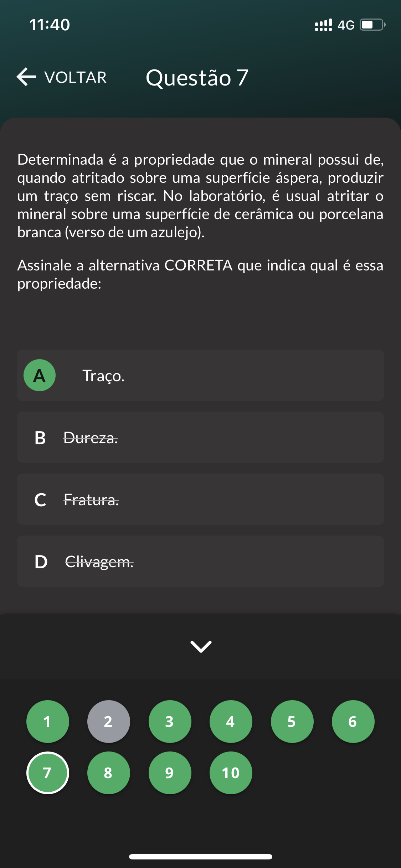Go back using VOLTAR label
This screenshot has height=868, width=401.
[x=76, y=78]
